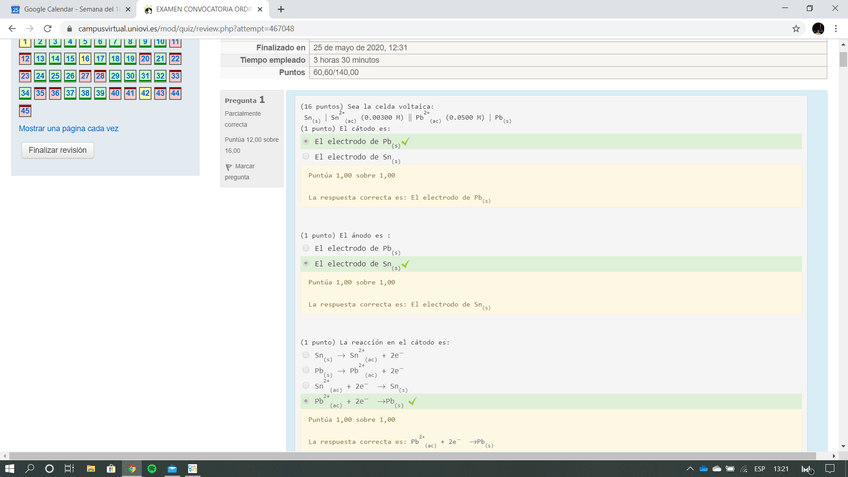Select the EXAMEN CONVOCATORIA tab
The width and height of the screenshot is (848, 477).
pos(200,9)
